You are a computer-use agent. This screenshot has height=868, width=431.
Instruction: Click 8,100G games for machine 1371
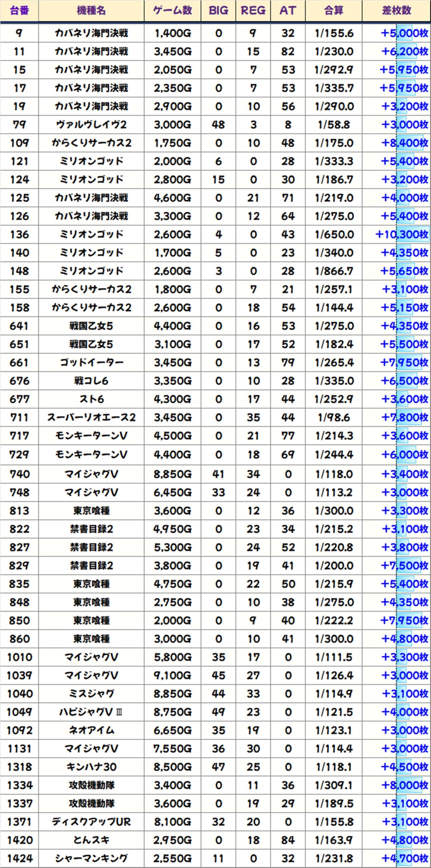172,822
